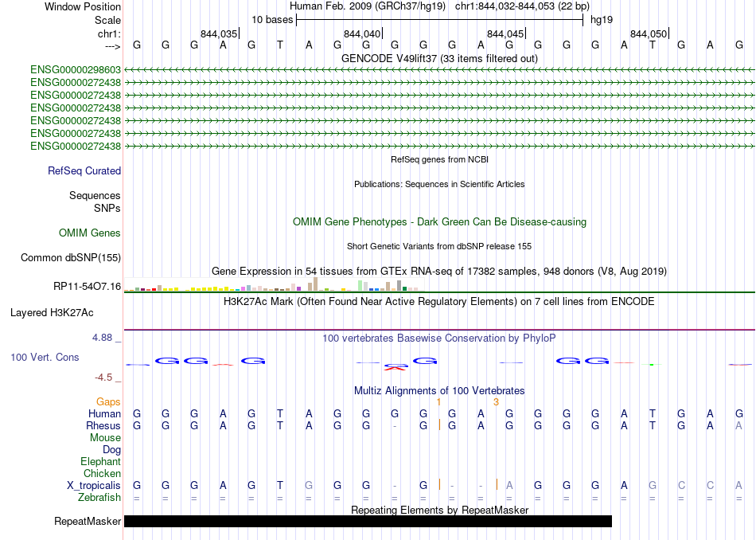Click the 10 bases scale bar
Image resolution: width=756 pixels, height=540 pixels.
coord(439,20)
